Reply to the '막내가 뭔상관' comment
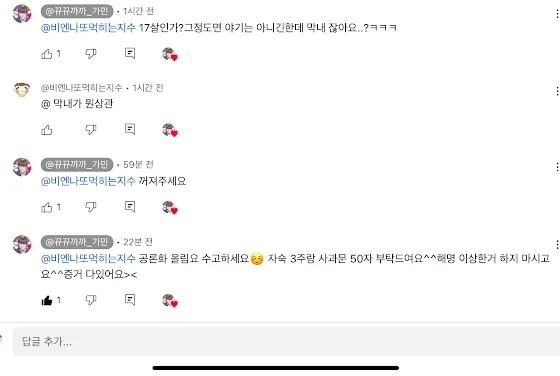The width and height of the screenshot is (560, 376). coord(130,129)
